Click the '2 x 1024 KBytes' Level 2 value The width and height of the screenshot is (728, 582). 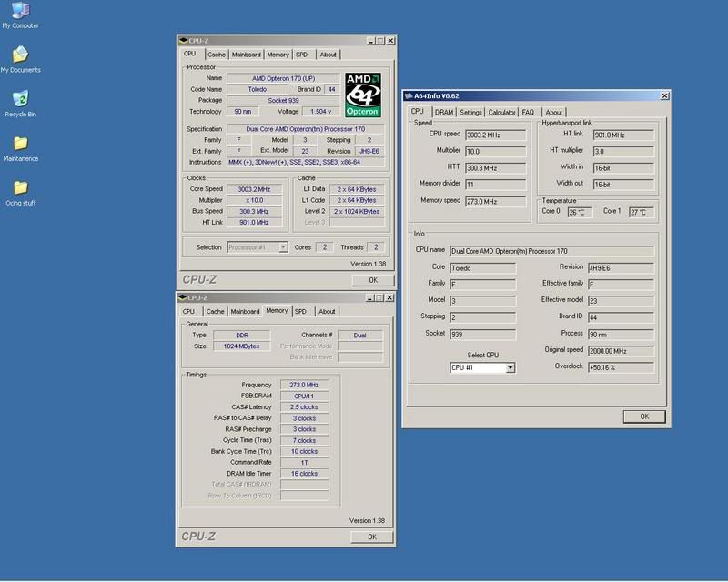coord(357,211)
